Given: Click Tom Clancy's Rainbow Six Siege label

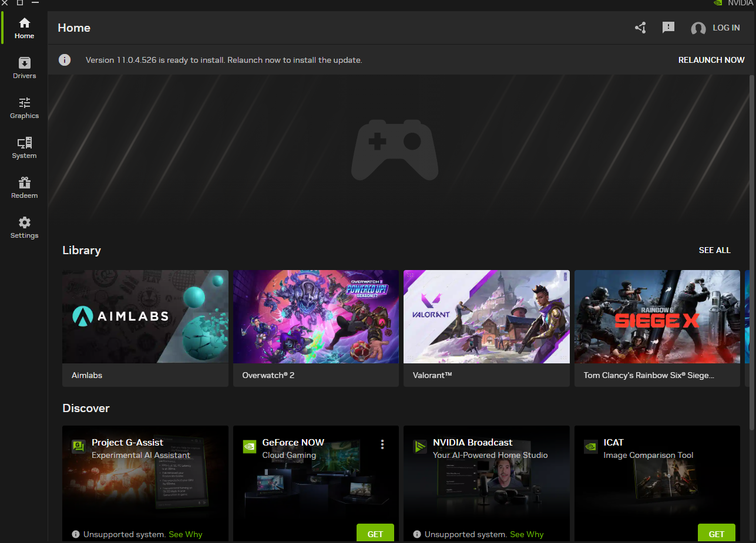Looking at the screenshot, I should pyautogui.click(x=649, y=375).
